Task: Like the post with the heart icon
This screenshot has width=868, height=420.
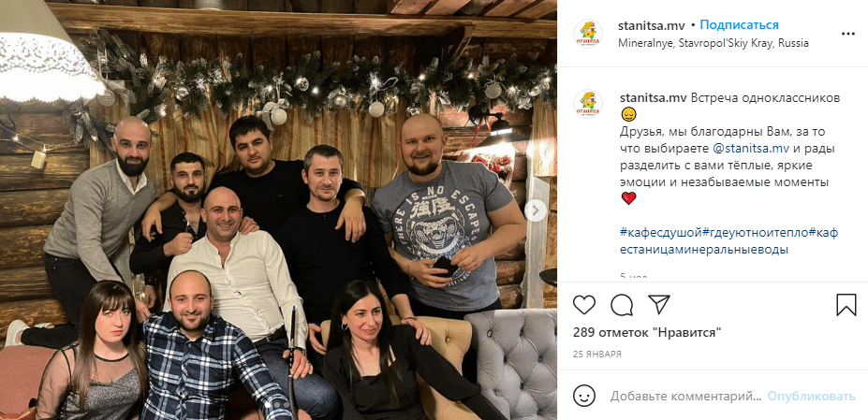Action: [584, 305]
